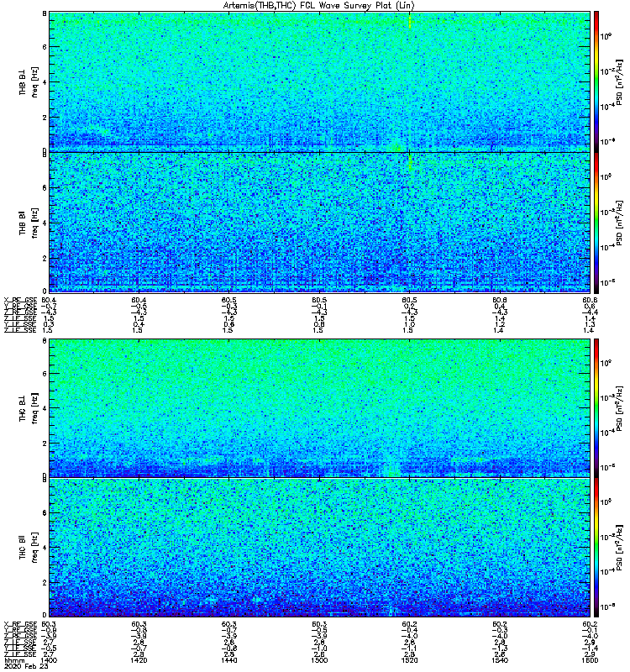Click the '2020 Feb 23' date label

(26, 666)
